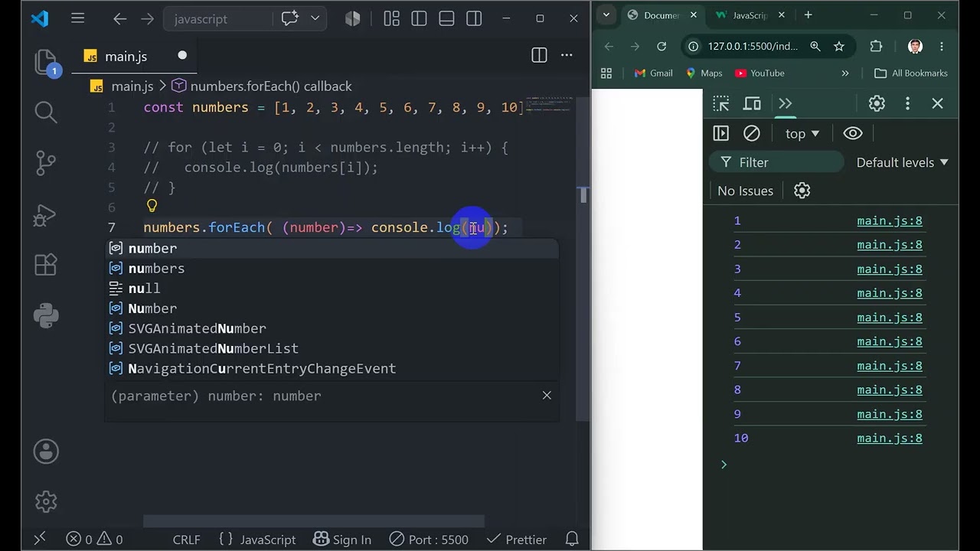Choose 'number' autocomplete suggestion

(332, 248)
